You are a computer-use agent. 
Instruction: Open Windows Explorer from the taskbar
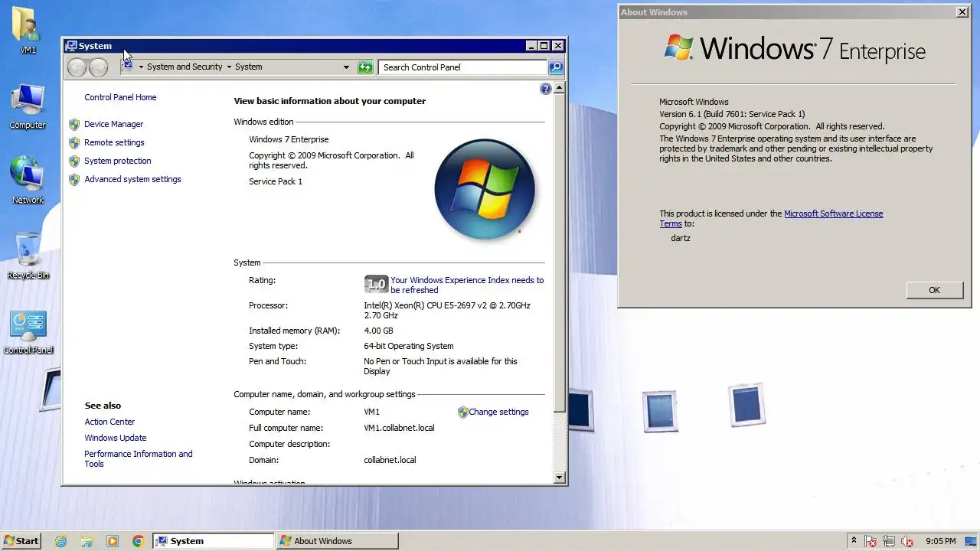87,541
